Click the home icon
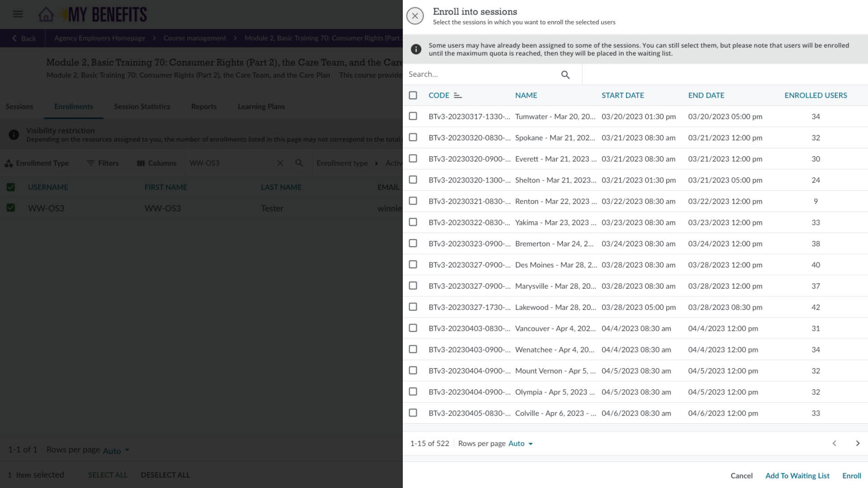The width and height of the screenshot is (868, 488). pos(46,14)
